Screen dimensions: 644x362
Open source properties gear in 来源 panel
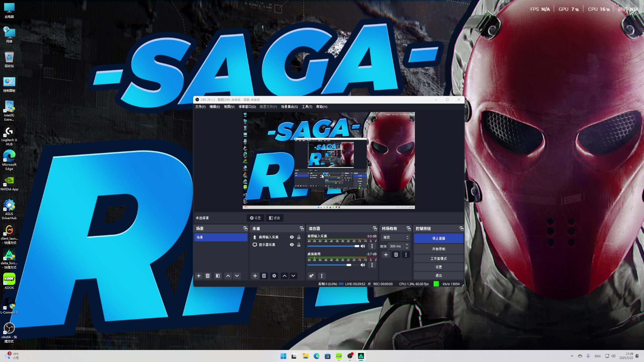(x=274, y=276)
